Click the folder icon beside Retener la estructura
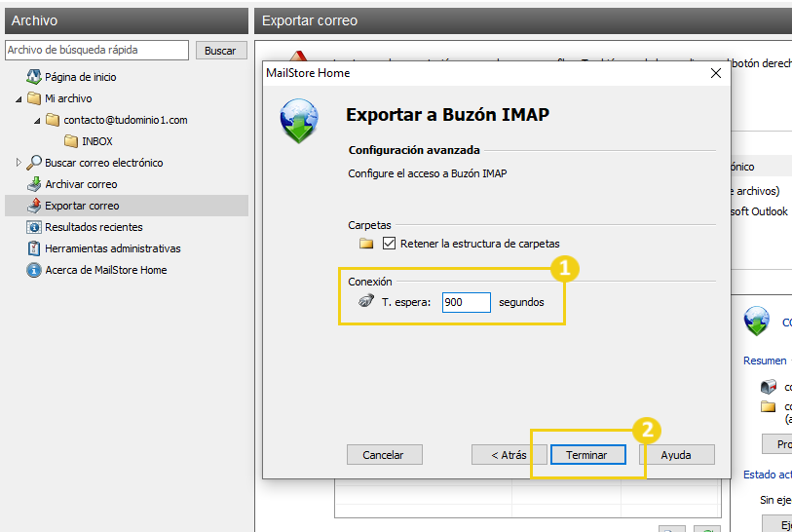The height and width of the screenshot is (532, 792). [366, 244]
